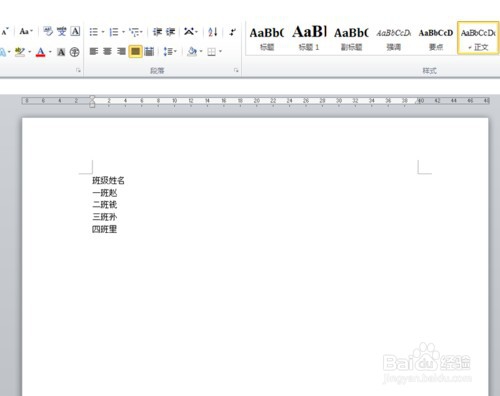500x396 pixels.
Task: Click the first line indent ruler marker
Action: click(92, 98)
